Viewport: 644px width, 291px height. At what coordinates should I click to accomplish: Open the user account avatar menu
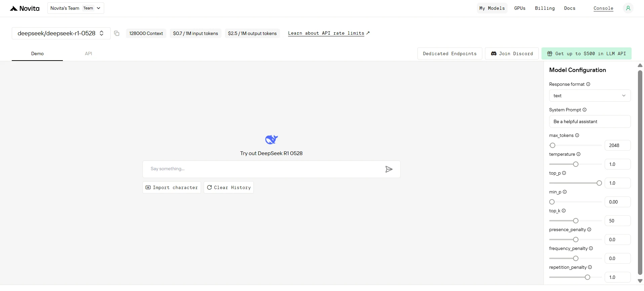coord(628,8)
